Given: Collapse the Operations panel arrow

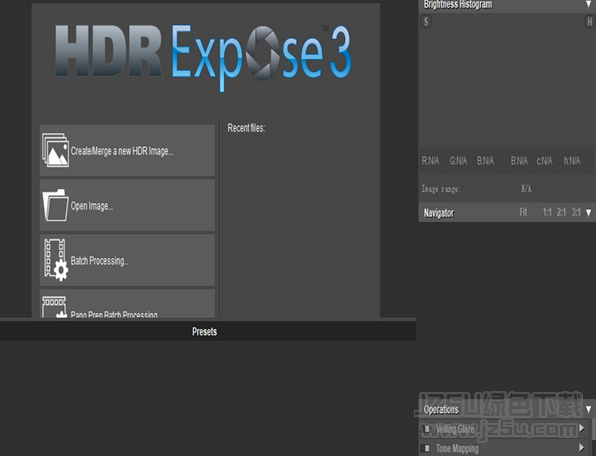Looking at the screenshot, I should pyautogui.click(x=588, y=409).
